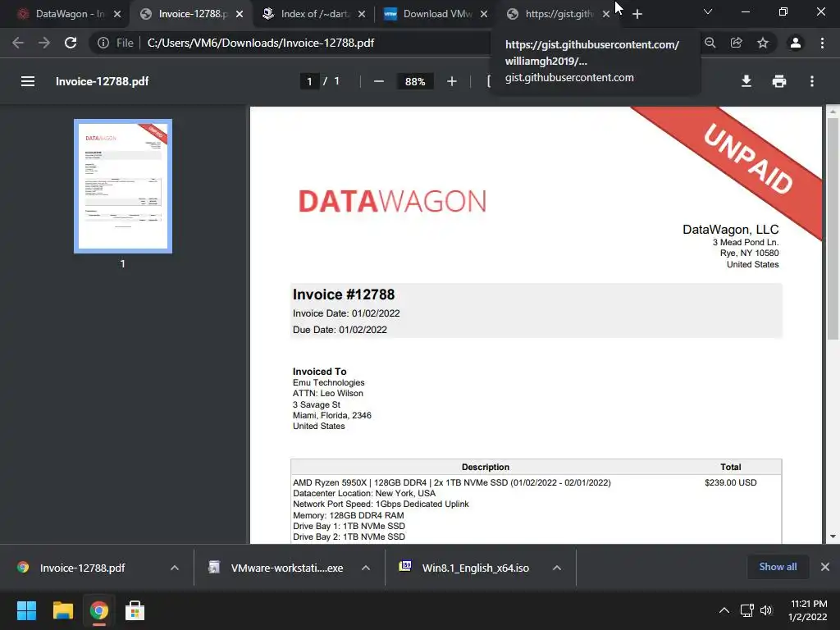The height and width of the screenshot is (630, 840).
Task: Zoom in with the plus icon
Action: click(x=452, y=81)
